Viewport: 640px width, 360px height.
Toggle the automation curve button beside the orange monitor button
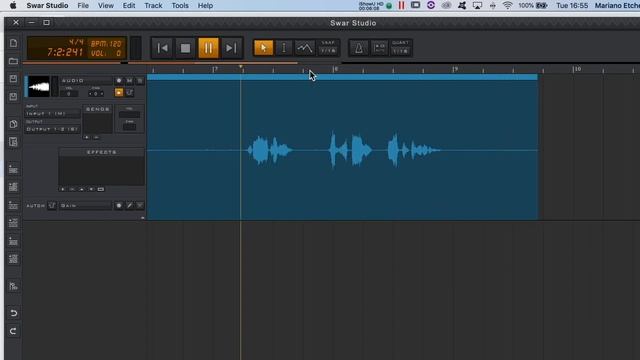129,93
